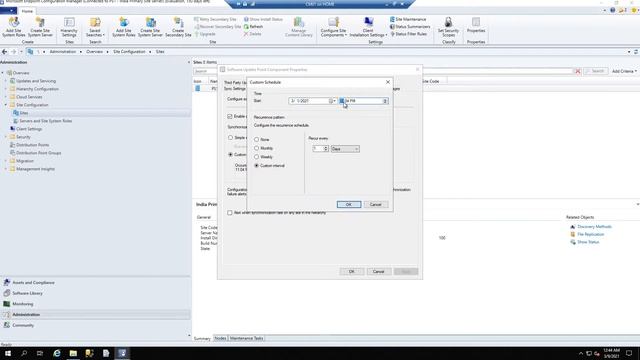Open Discovery Methods related object link
Viewport: 640px width, 360px height.
594,227
